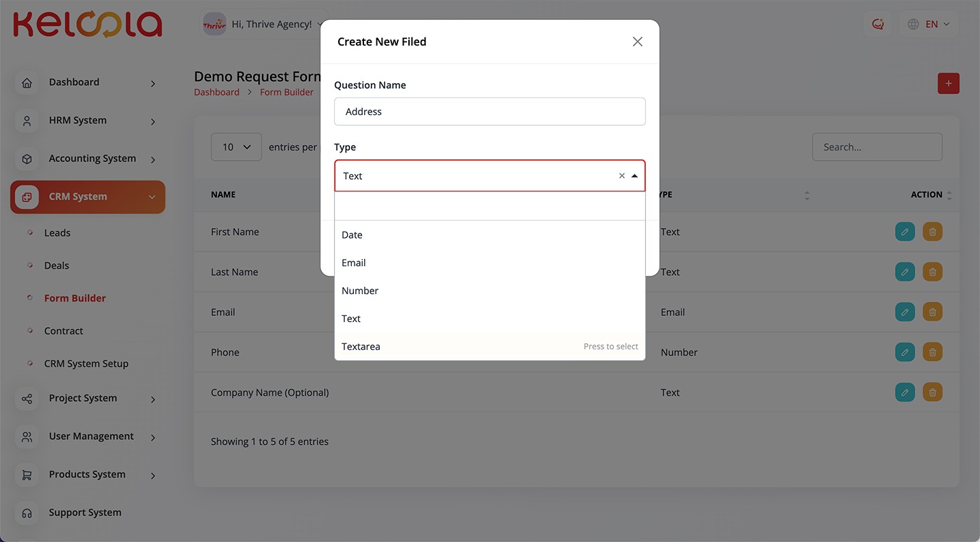Click the Dashboard breadcrumb link
The image size is (980, 542).
tap(216, 92)
